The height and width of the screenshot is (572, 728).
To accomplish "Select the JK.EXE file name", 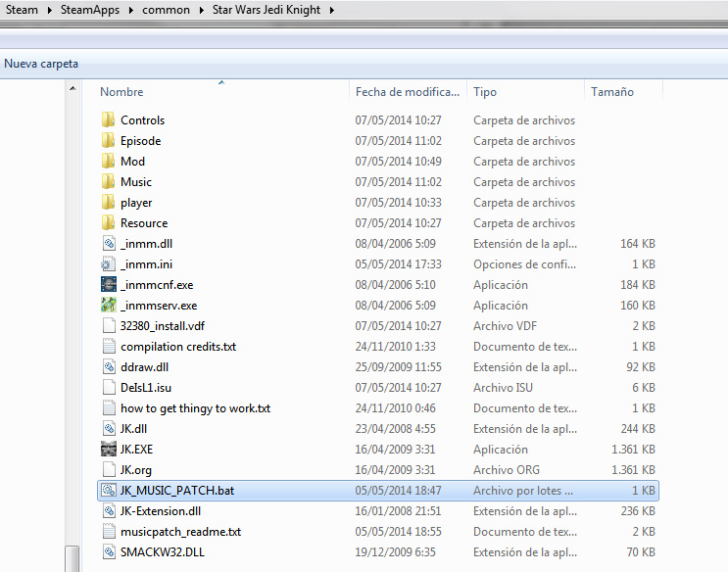I will tap(136, 450).
